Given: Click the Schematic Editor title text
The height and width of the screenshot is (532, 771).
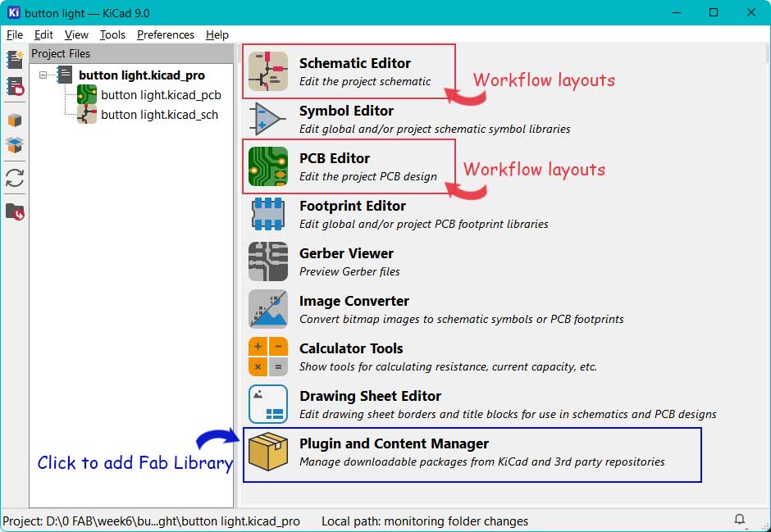Looking at the screenshot, I should (354, 63).
